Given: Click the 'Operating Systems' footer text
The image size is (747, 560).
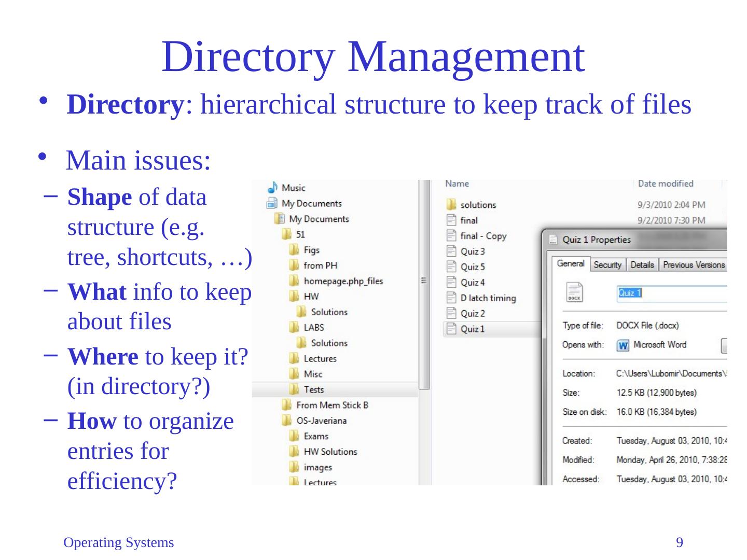Looking at the screenshot, I should 119,543.
